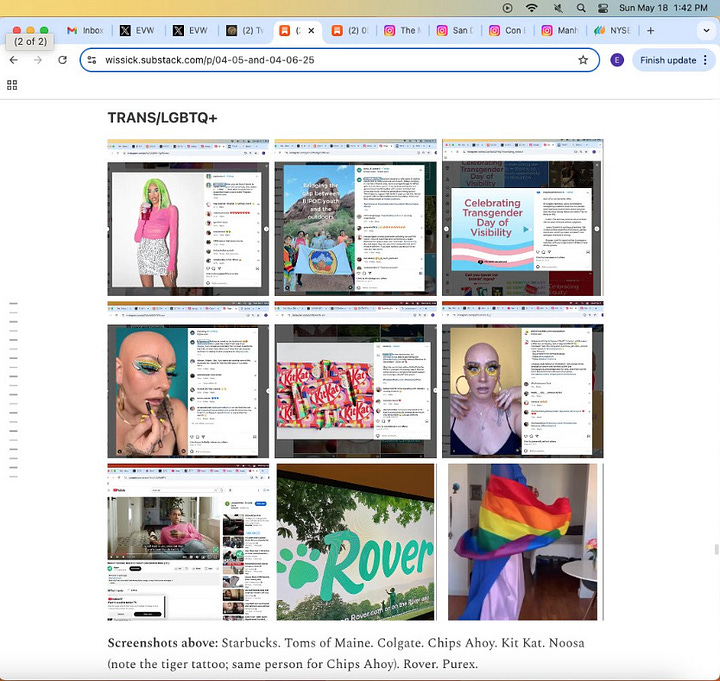Open the Noosa yellow-eye-makeup screenshot

(523, 379)
